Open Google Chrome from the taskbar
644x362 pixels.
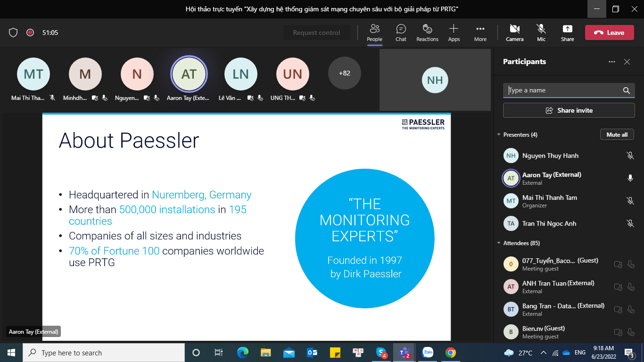[x=451, y=353]
